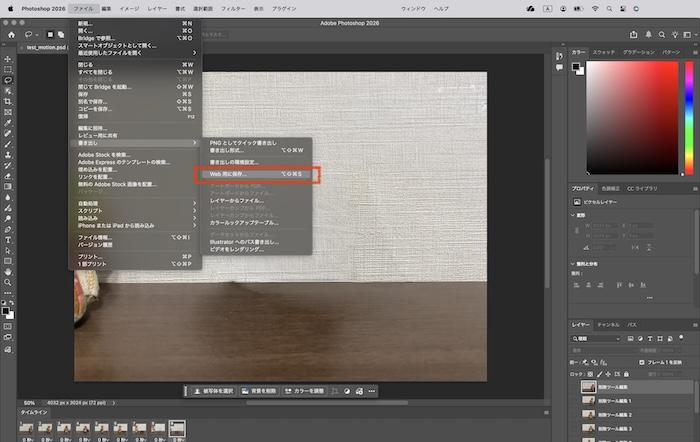700x442 pixels.
Task: Select the Frame tool
Action: pos(8,113)
